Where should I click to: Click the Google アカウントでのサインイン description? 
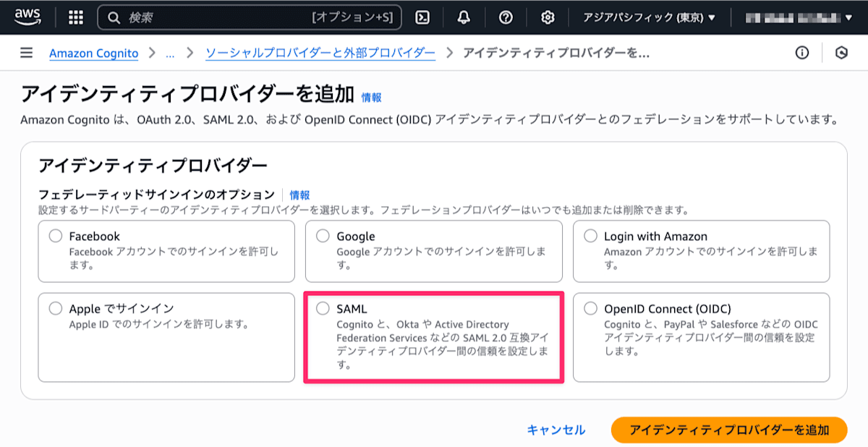pos(441,258)
